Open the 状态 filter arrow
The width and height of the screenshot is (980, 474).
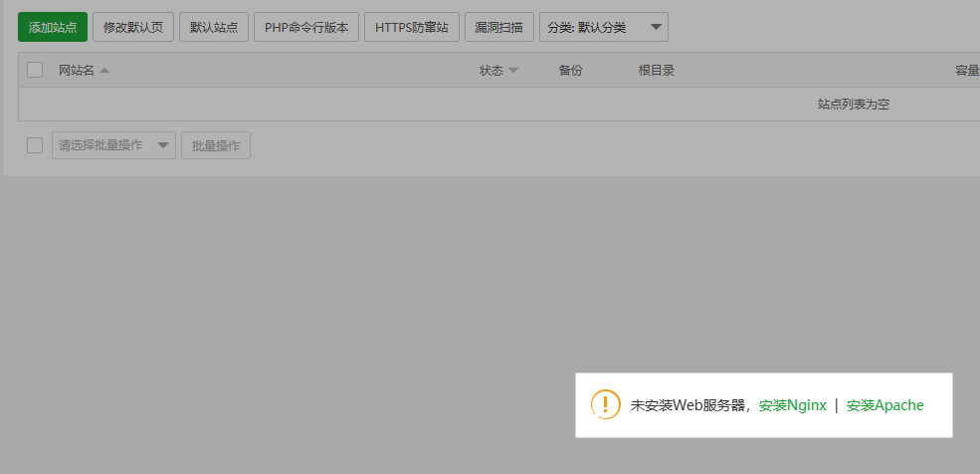click(x=513, y=71)
